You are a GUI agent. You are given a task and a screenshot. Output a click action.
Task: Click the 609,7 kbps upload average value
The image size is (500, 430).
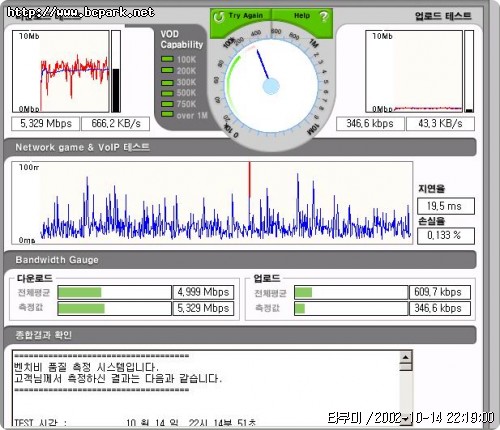(x=439, y=292)
